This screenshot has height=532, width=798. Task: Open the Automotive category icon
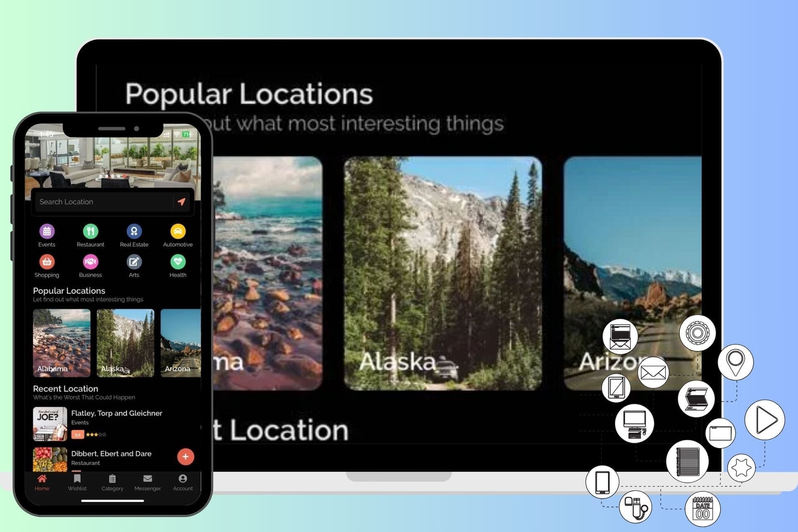178,231
